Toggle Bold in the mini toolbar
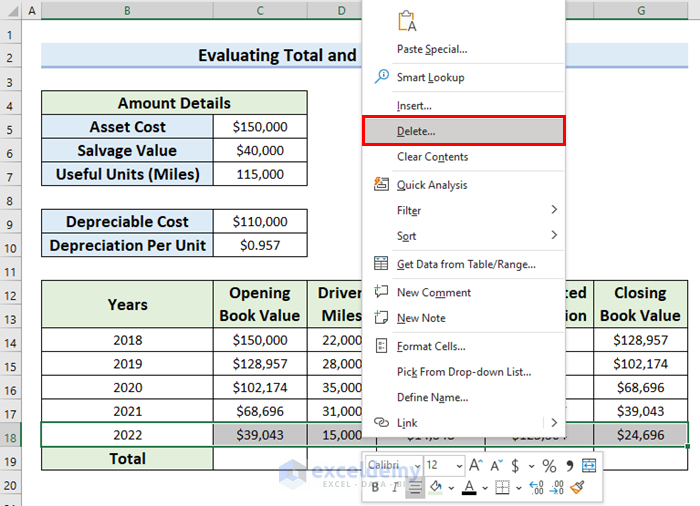Image resolution: width=700 pixels, height=506 pixels. pyautogui.click(x=376, y=488)
